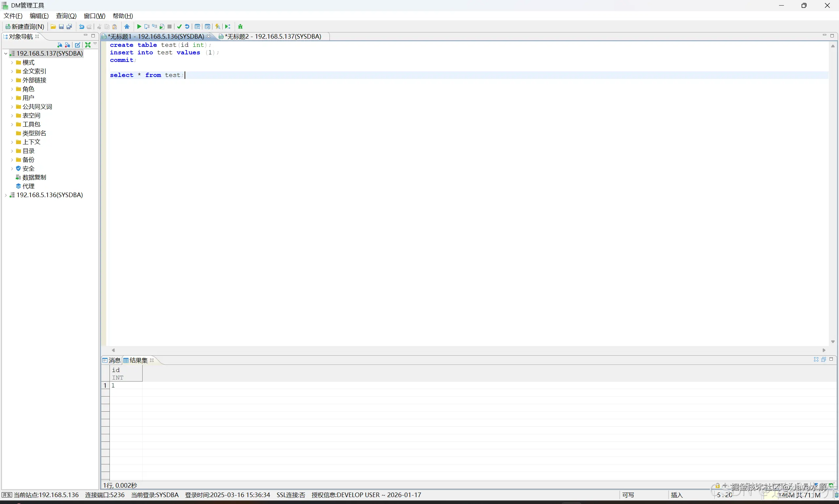Image resolution: width=839 pixels, height=504 pixels.
Task: Click the save disk icon
Action: [61, 27]
